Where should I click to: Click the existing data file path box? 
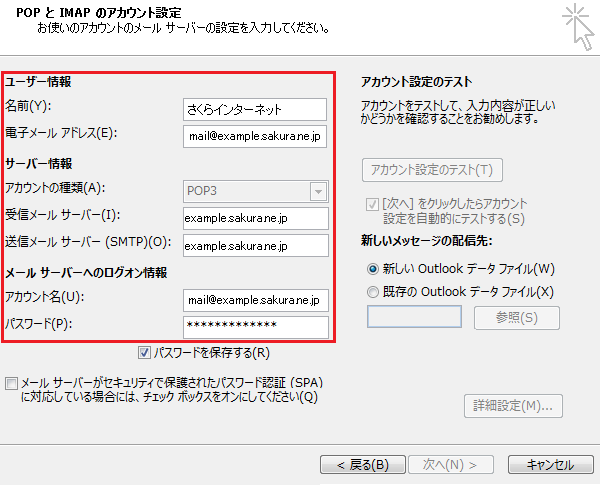point(414,317)
